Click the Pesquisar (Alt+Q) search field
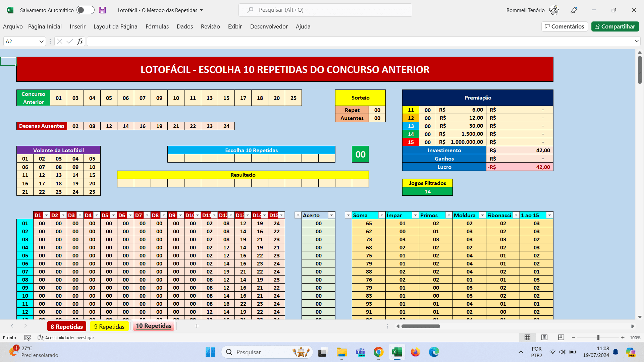The width and height of the screenshot is (644, 362). coord(325,10)
